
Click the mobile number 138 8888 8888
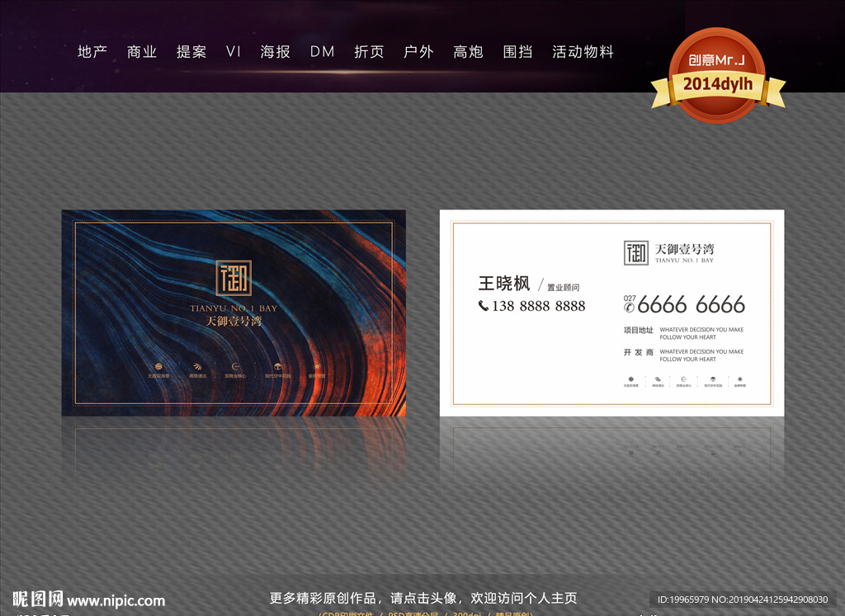pyautogui.click(x=538, y=306)
